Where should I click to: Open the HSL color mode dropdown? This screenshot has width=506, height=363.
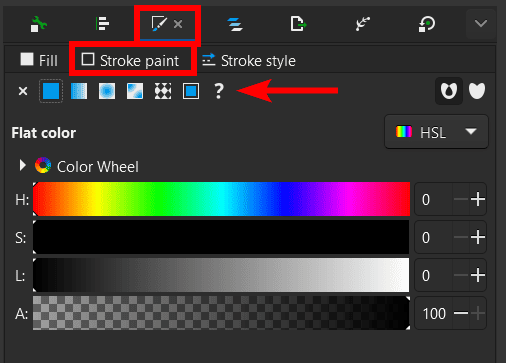[436, 132]
